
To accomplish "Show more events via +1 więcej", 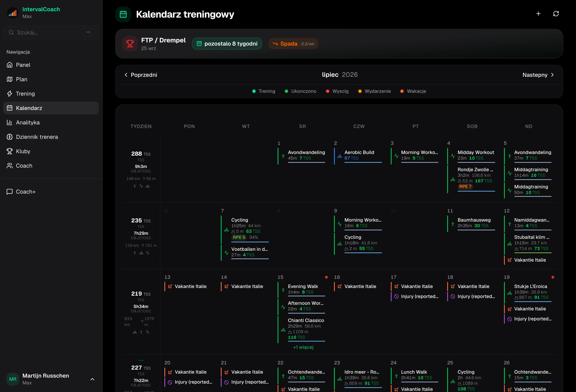I will pos(303,347).
